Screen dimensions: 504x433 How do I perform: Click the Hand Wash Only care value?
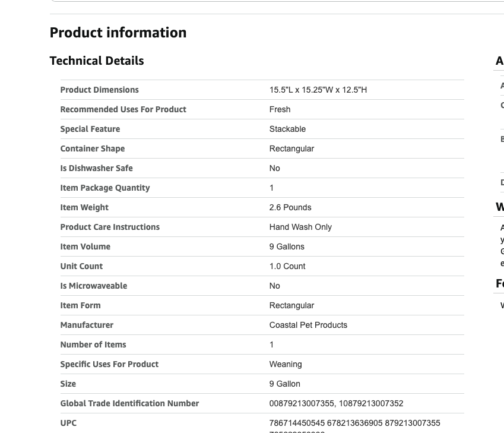click(300, 227)
